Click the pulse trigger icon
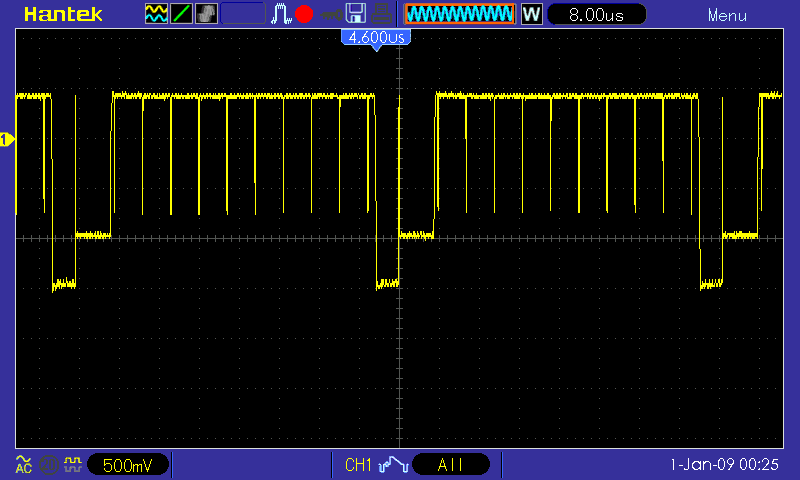 coord(281,14)
